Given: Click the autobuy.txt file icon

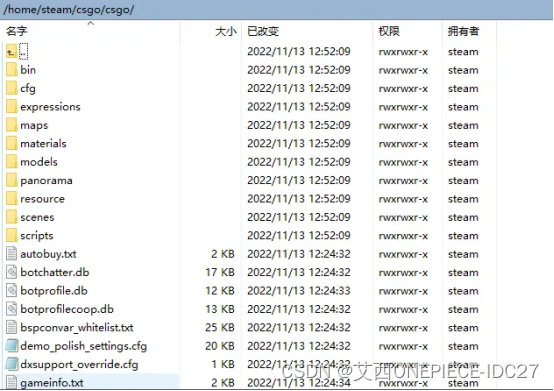Looking at the screenshot, I should pos(11,254).
